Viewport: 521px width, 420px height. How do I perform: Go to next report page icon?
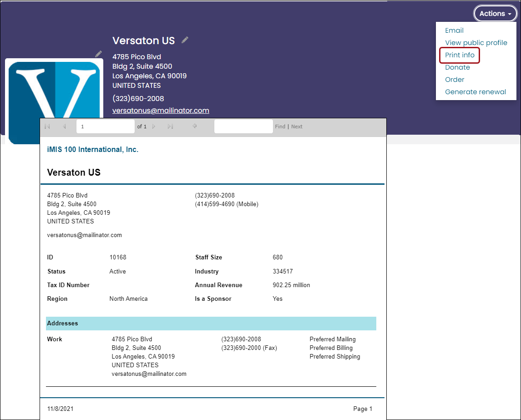pos(153,126)
